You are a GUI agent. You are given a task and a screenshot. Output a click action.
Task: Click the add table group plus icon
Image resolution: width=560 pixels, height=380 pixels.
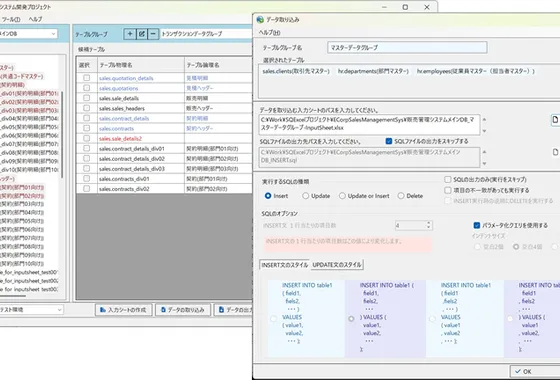(x=130, y=34)
